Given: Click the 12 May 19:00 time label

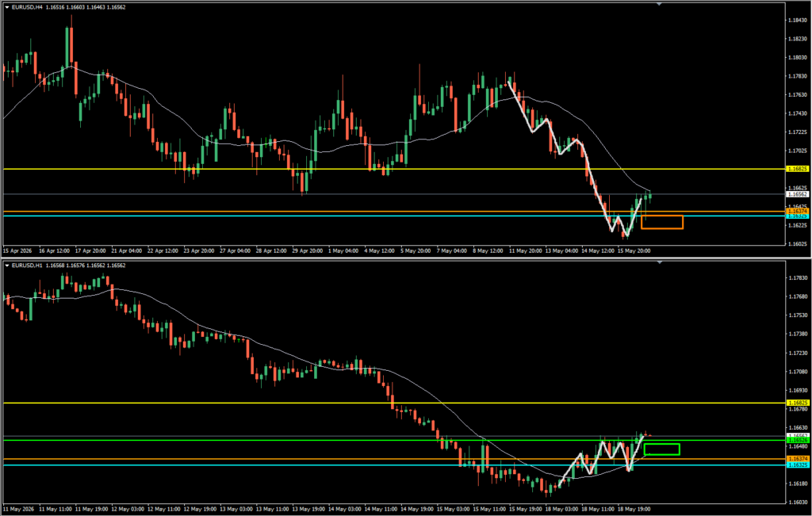Looking at the screenshot, I should [x=201, y=509].
